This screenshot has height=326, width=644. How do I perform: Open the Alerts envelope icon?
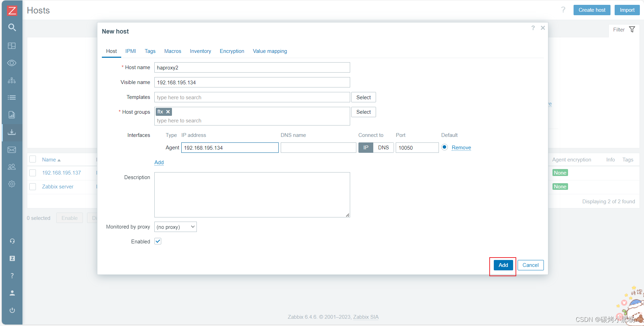(x=12, y=150)
